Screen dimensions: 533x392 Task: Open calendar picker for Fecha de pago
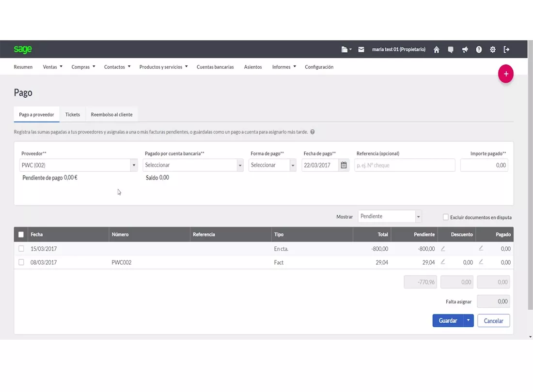[x=344, y=166]
